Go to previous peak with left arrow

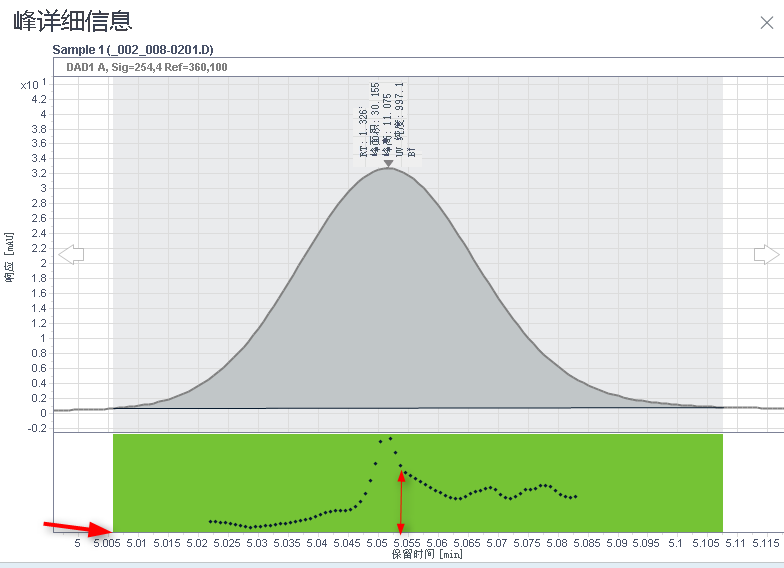click(71, 254)
